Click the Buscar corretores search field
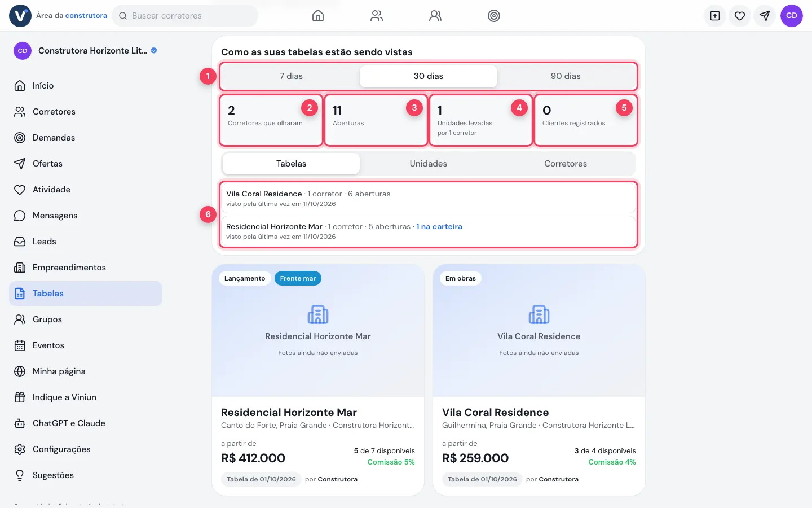This screenshot has height=508, width=812. 185,16
